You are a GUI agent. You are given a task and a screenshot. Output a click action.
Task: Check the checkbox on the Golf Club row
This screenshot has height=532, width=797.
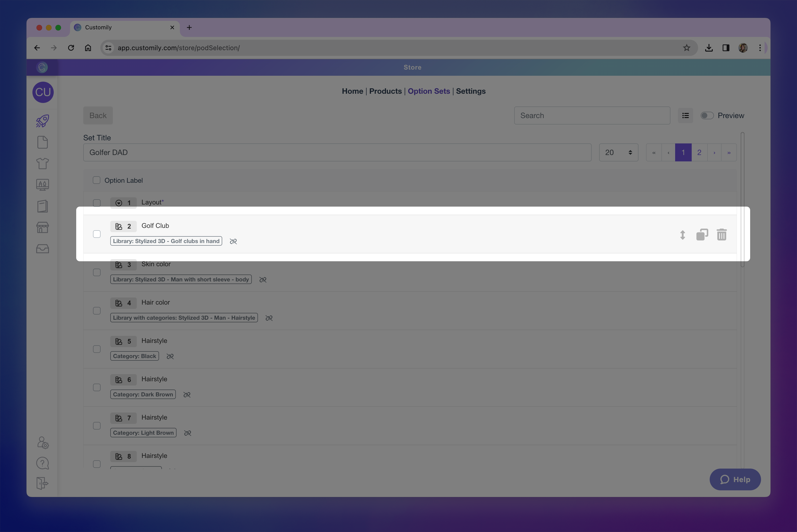pyautogui.click(x=97, y=234)
